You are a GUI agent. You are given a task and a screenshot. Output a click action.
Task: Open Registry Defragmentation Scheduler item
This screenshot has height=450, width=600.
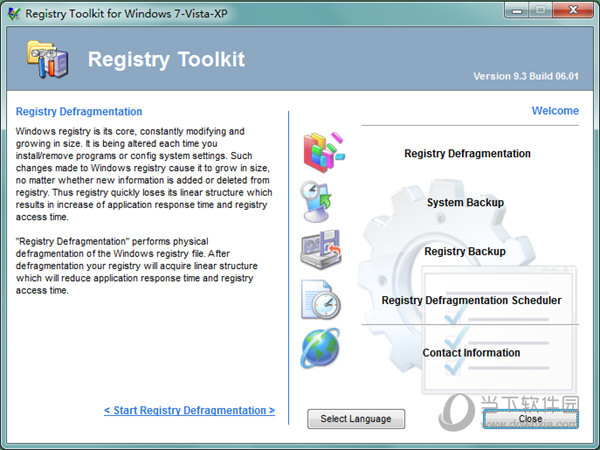(x=471, y=300)
